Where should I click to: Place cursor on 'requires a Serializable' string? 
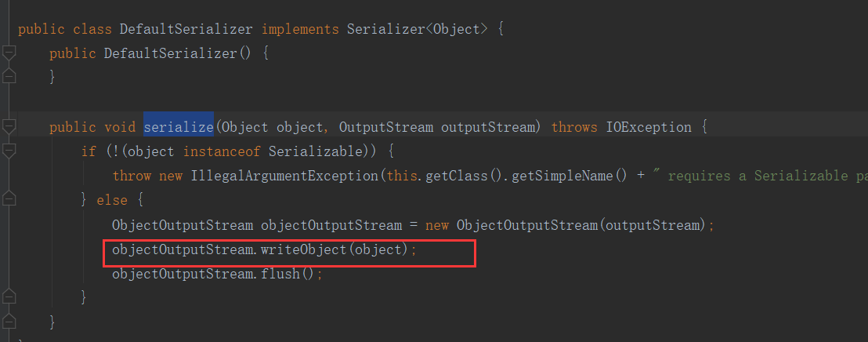coord(752,176)
